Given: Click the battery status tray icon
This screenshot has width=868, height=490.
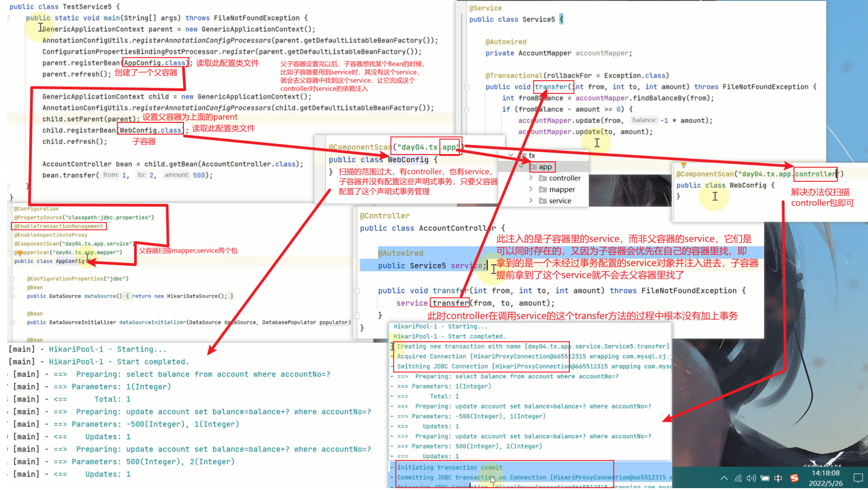Looking at the screenshot, I should click(x=765, y=478).
